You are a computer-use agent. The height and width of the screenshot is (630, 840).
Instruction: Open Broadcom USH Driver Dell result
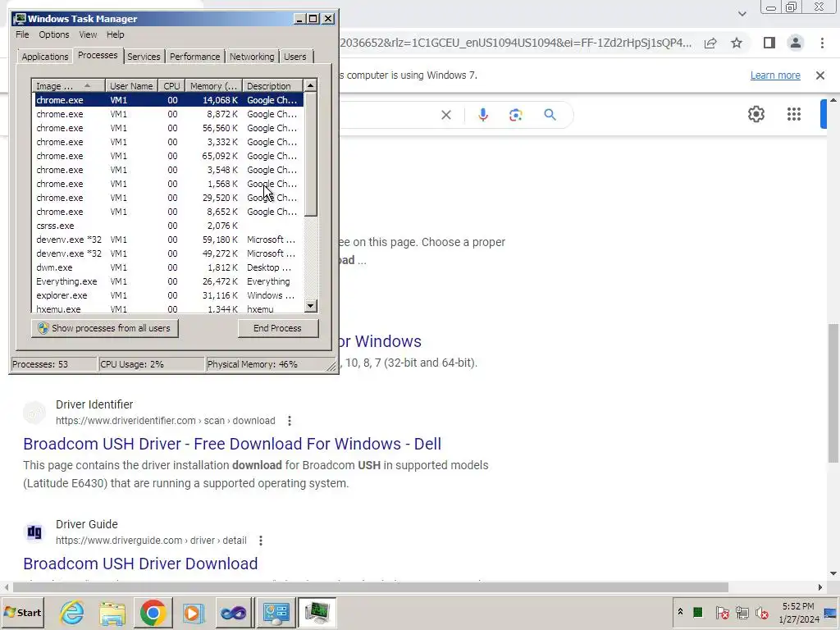pos(232,444)
